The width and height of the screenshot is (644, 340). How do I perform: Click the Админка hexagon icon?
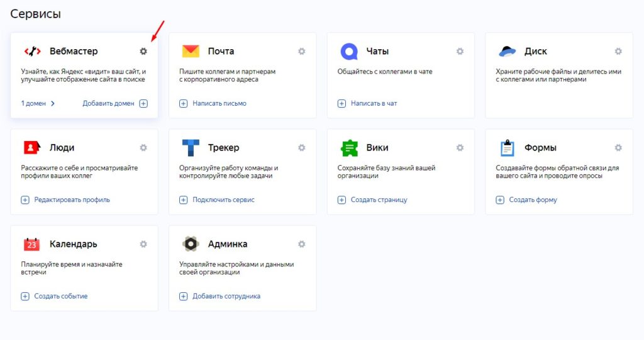(x=191, y=244)
